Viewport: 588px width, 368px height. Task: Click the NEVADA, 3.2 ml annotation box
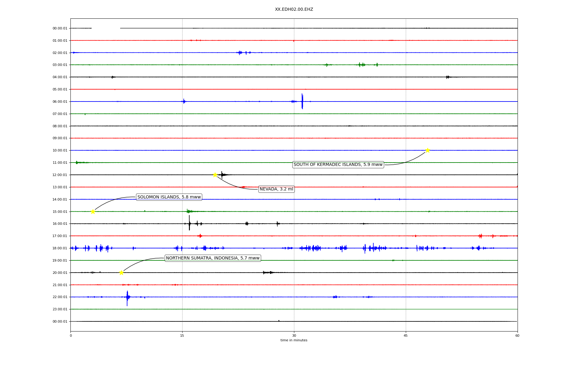(x=276, y=189)
